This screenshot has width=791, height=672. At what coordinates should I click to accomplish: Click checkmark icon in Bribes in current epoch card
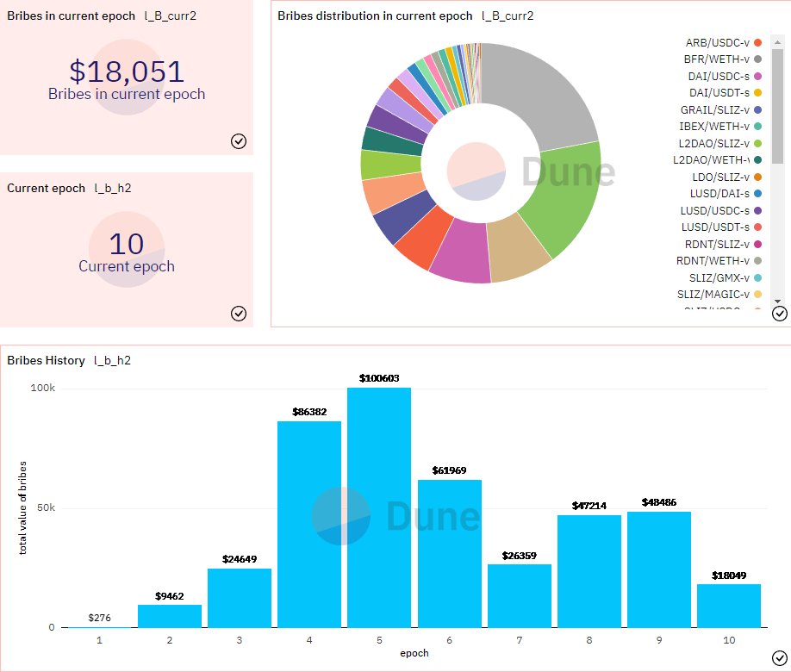(x=239, y=141)
